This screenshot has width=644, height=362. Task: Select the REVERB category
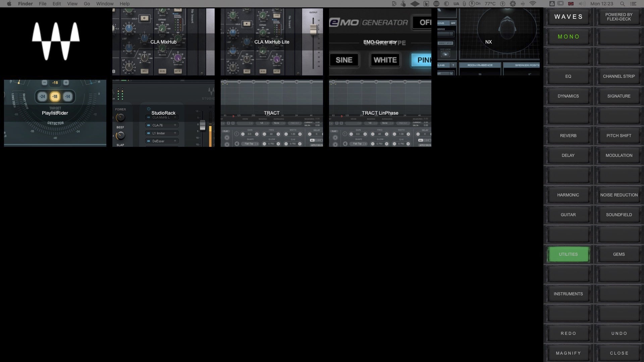(568, 135)
